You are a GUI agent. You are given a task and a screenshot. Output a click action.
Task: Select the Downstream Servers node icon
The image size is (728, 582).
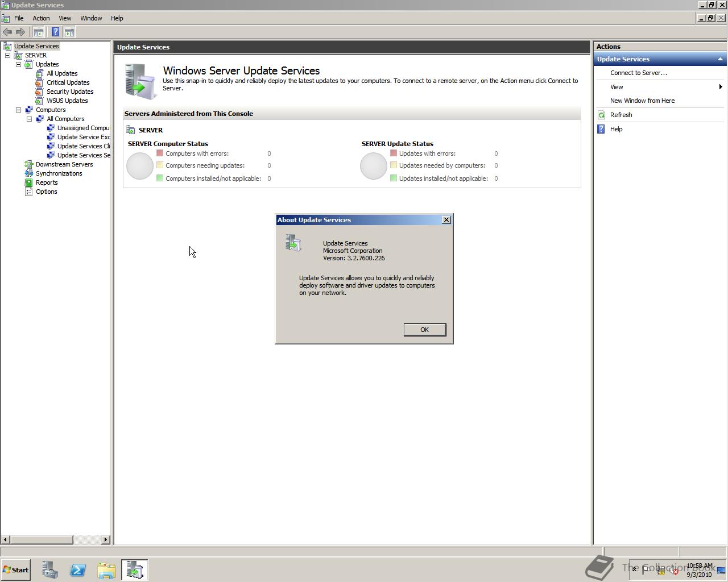pyautogui.click(x=29, y=164)
